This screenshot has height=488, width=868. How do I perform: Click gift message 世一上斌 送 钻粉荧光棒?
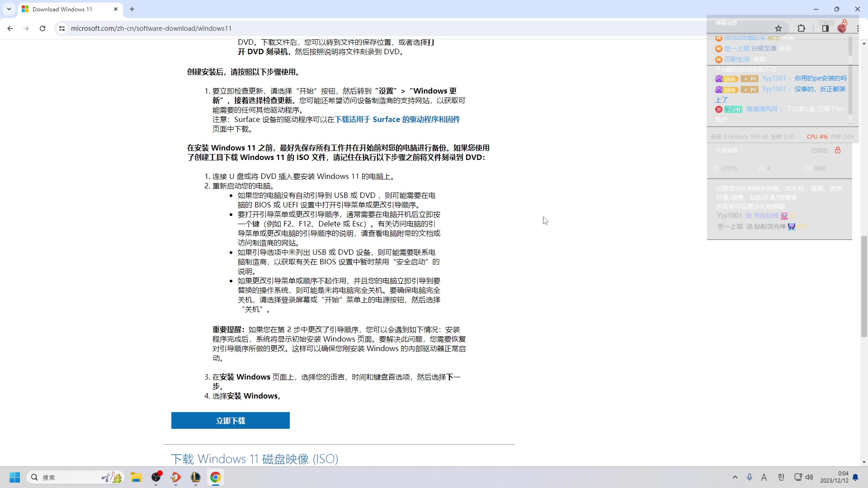point(762,226)
